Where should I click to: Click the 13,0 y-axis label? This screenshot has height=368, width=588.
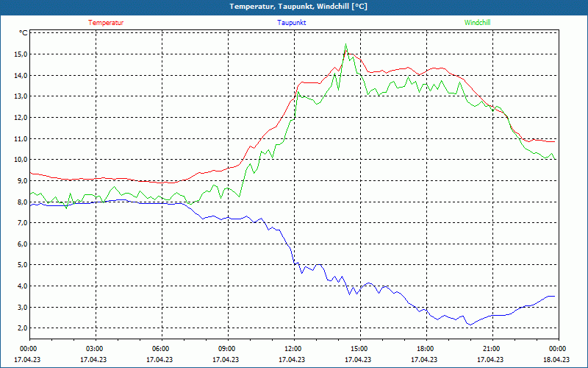coord(20,96)
